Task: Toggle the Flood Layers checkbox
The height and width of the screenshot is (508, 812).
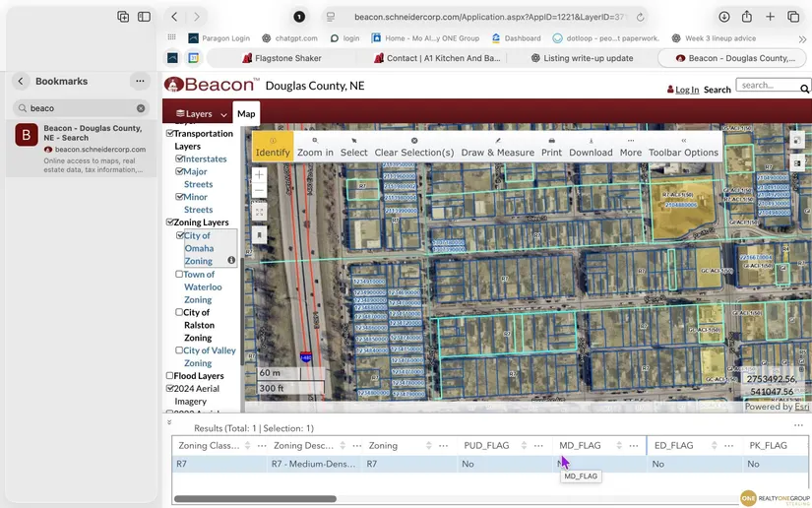Action: click(x=170, y=376)
